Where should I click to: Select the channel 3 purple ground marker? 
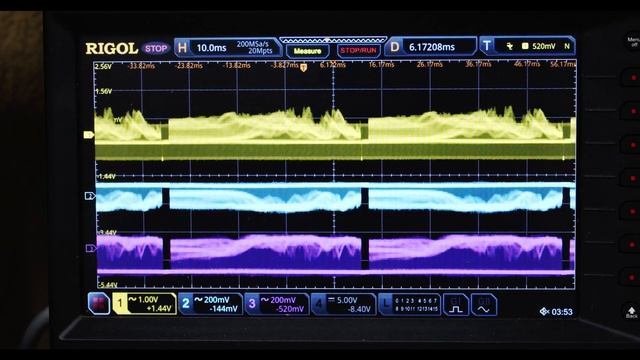click(90, 248)
